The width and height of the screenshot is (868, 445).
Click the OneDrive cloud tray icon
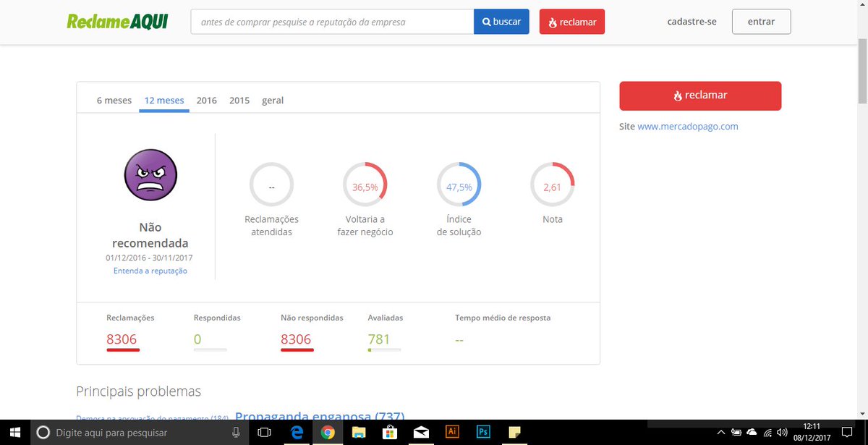click(752, 432)
